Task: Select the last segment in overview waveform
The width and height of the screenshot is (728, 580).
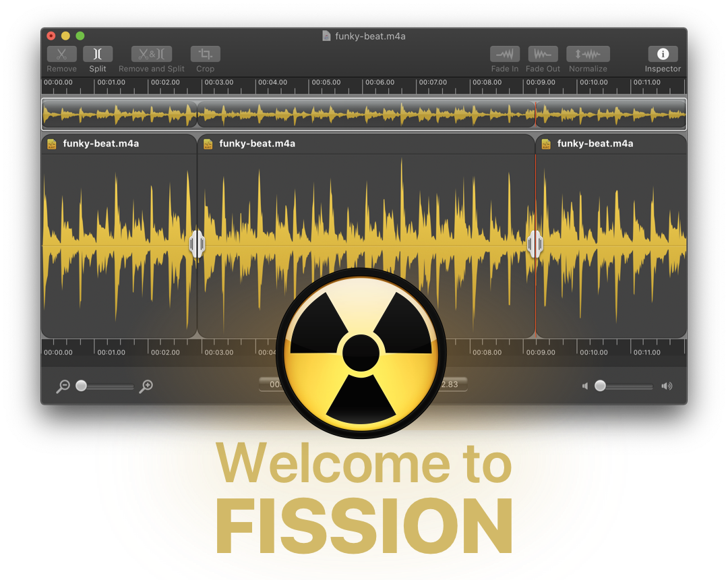Action: click(611, 114)
